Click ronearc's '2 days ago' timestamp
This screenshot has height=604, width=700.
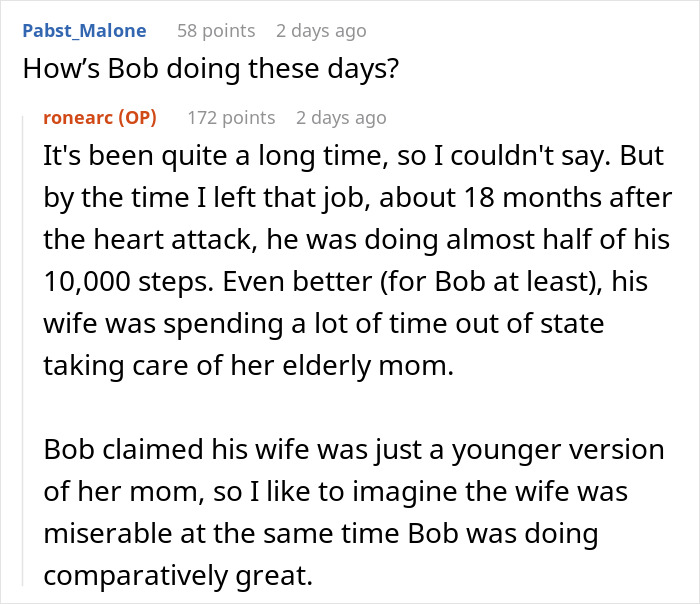tap(341, 117)
